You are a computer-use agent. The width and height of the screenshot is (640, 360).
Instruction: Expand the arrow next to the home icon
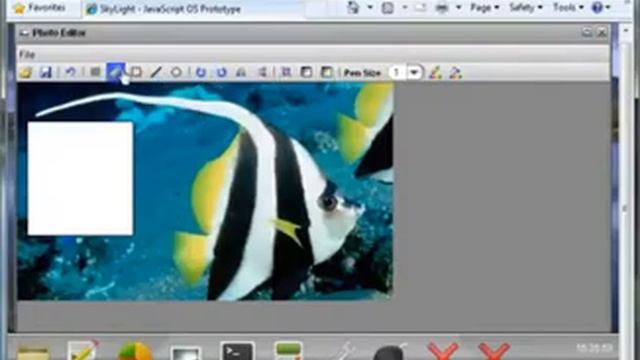(x=370, y=8)
